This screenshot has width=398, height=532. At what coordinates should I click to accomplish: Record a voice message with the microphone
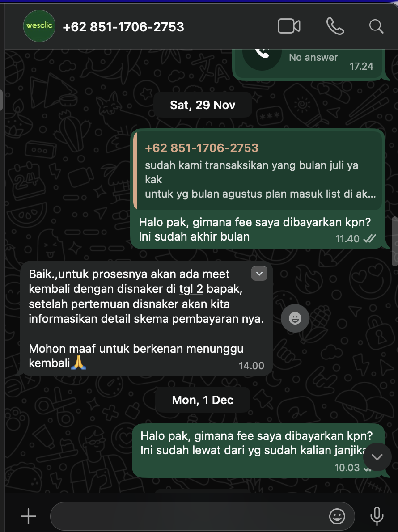(377, 516)
